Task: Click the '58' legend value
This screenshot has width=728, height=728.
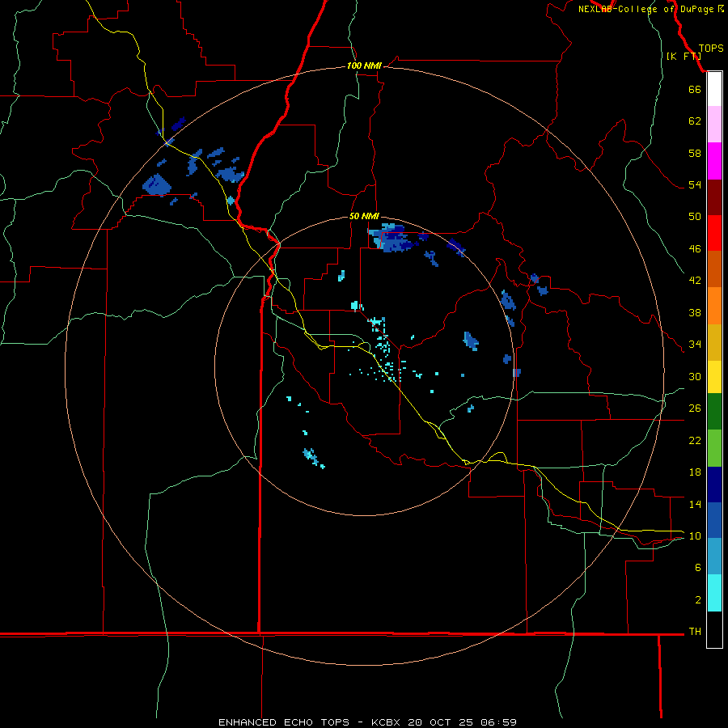Action: [695, 153]
